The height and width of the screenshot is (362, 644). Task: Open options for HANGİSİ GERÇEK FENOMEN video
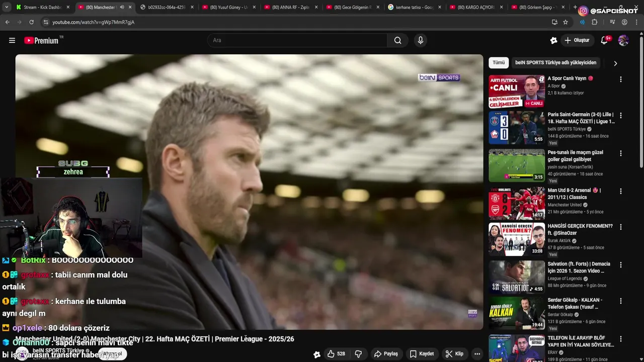[x=620, y=227]
